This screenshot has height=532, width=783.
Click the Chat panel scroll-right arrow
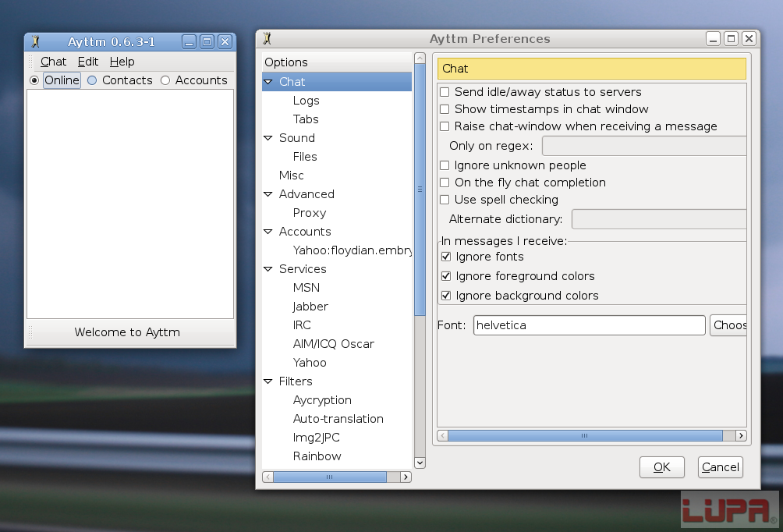click(x=741, y=435)
